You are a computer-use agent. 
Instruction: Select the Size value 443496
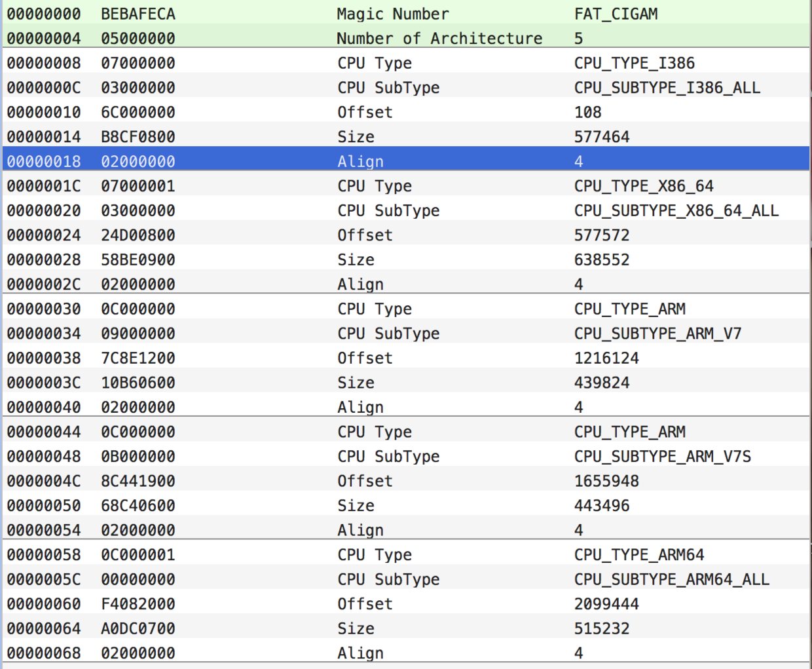(602, 505)
